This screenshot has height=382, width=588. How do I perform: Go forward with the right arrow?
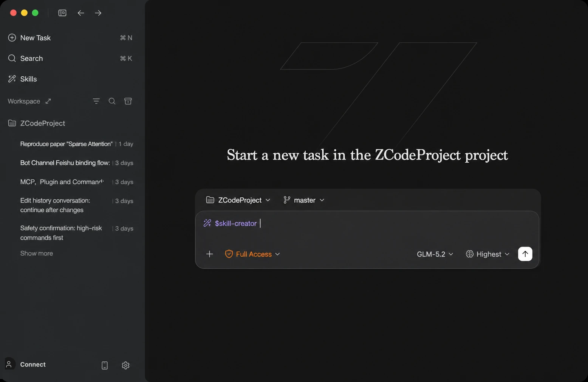pos(98,13)
